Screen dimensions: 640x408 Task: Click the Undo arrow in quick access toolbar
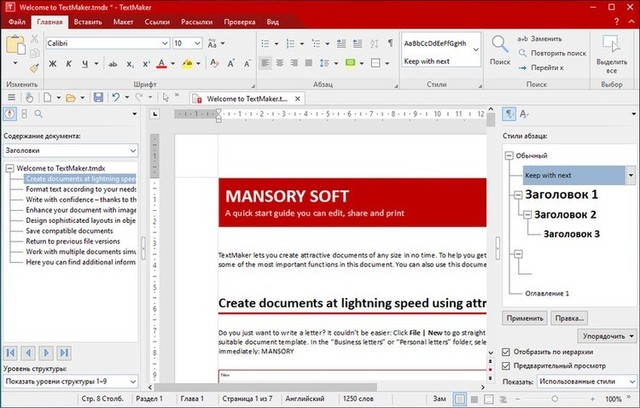pos(117,97)
